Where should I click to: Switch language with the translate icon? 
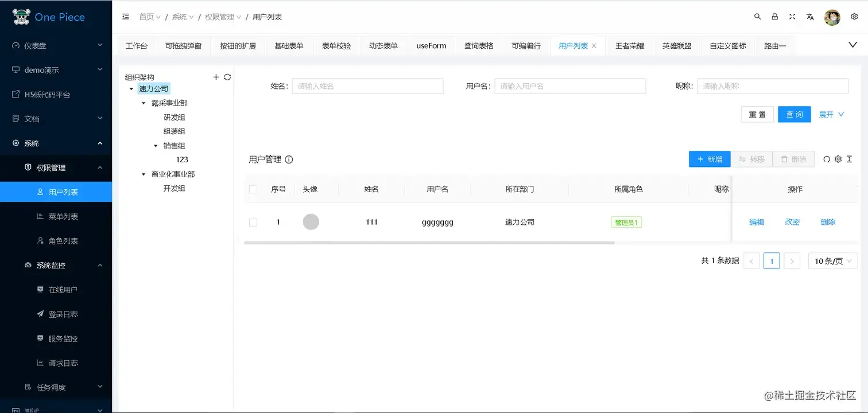(810, 17)
